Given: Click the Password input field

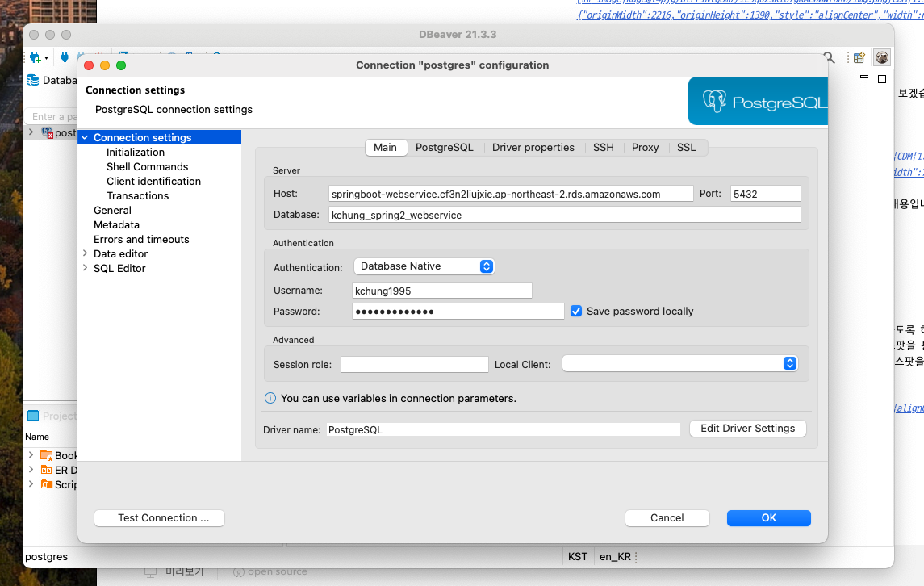Looking at the screenshot, I should coord(458,312).
